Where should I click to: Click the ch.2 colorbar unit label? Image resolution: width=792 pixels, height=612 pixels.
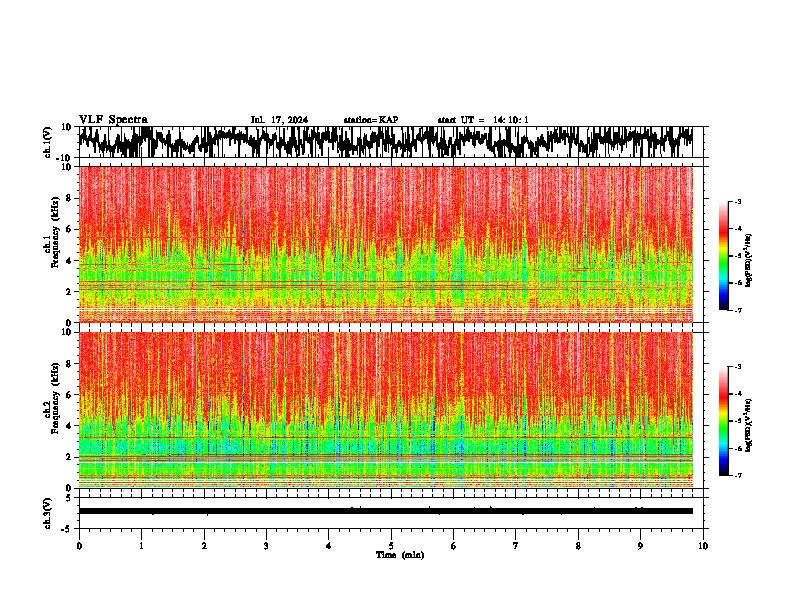click(x=749, y=425)
